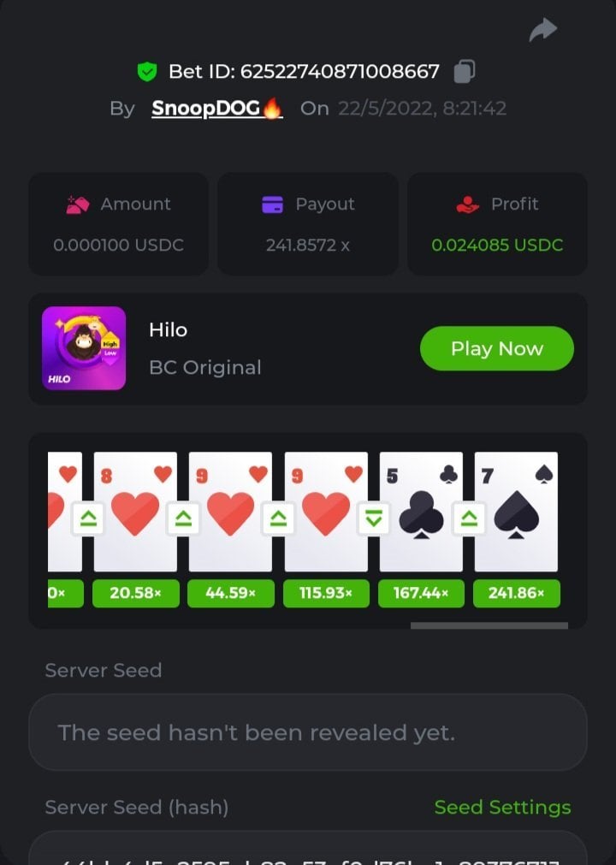Tap the lower arrow before 5 of clubs

coord(374,518)
